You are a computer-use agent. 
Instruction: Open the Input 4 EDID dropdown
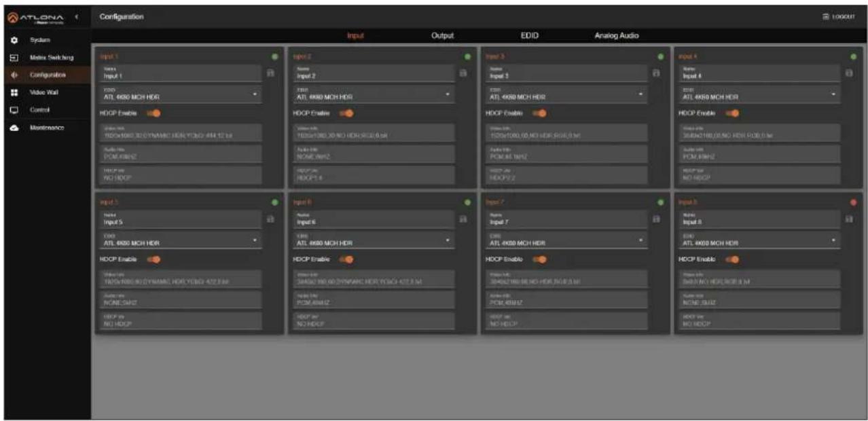coord(759,94)
